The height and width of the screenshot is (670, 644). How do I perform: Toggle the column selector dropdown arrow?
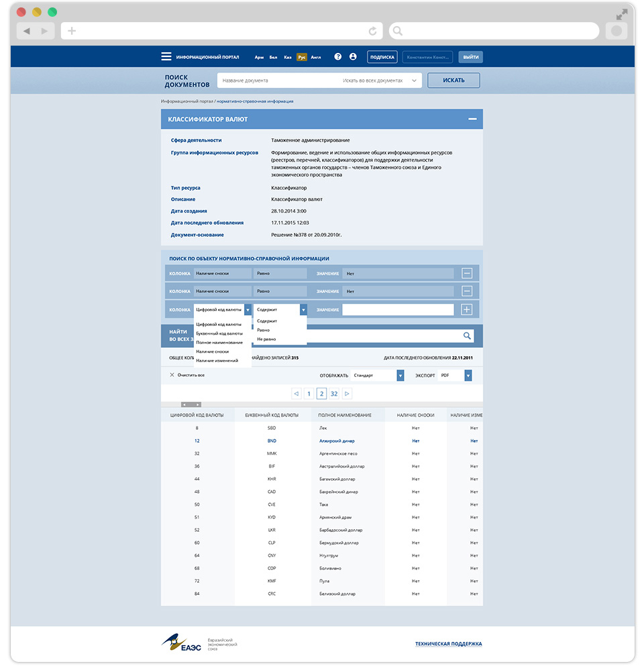click(x=248, y=309)
